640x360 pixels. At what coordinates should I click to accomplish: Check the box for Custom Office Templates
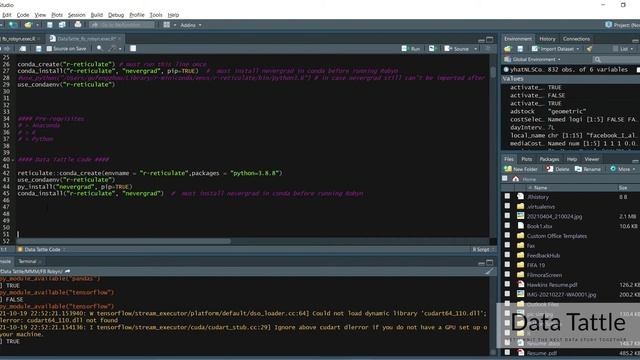[x=507, y=236]
